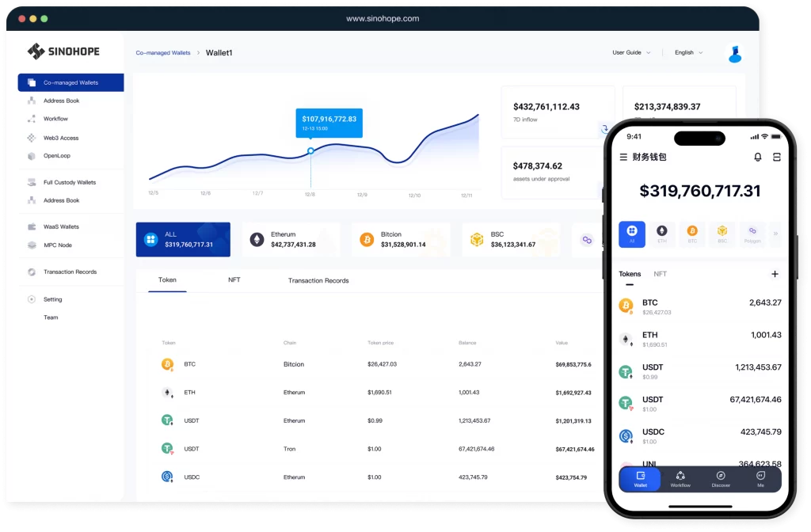Open the user avatar profile
The height and width of the screenshot is (532, 811).
click(x=735, y=54)
